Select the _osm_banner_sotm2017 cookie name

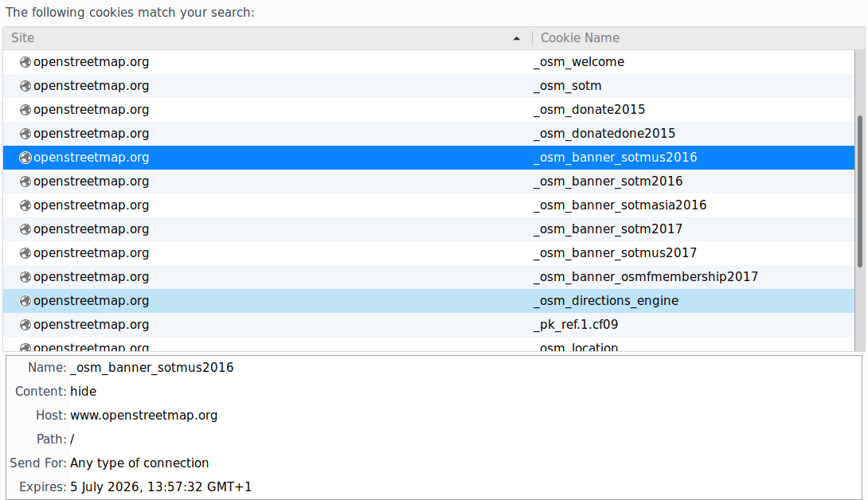[x=608, y=229]
